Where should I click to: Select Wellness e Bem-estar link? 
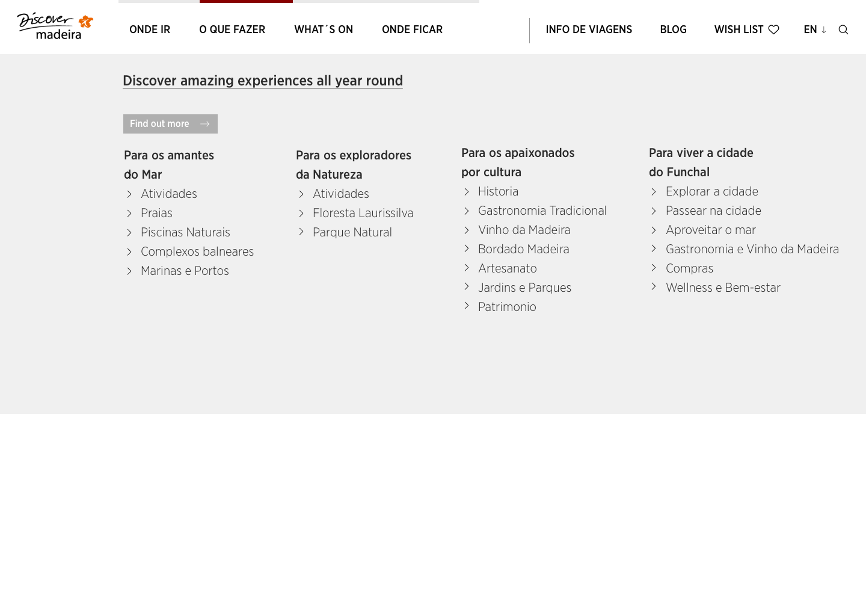tap(723, 288)
